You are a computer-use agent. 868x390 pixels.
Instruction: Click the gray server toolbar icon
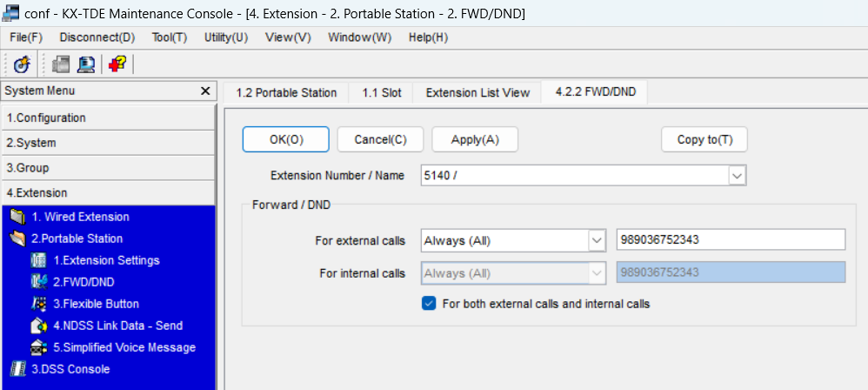60,64
